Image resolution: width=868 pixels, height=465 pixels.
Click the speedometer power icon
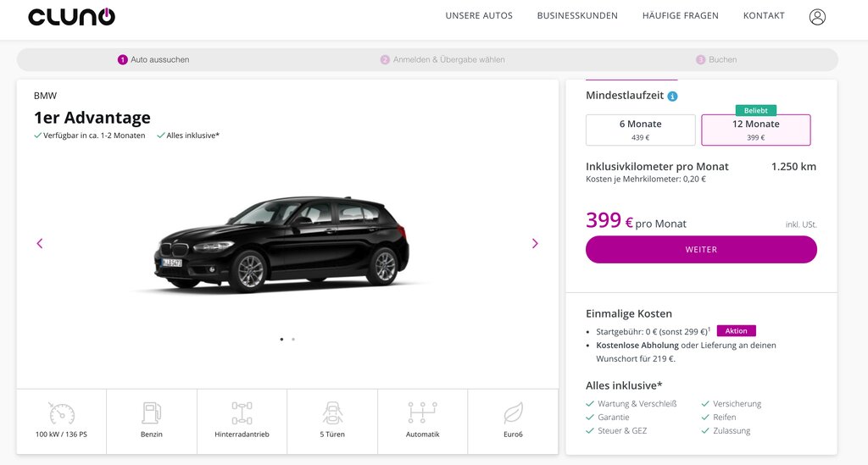[x=61, y=413]
